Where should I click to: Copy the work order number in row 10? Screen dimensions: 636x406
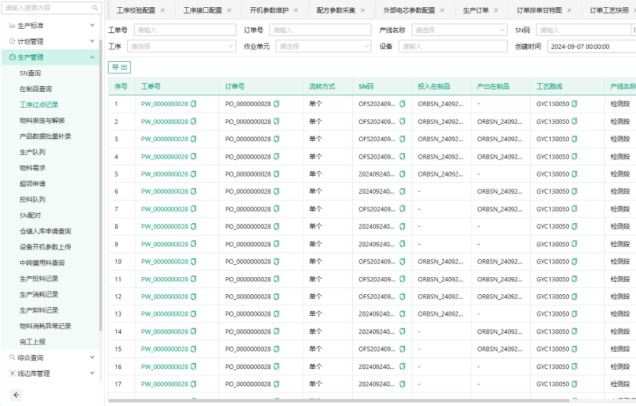[194, 261]
